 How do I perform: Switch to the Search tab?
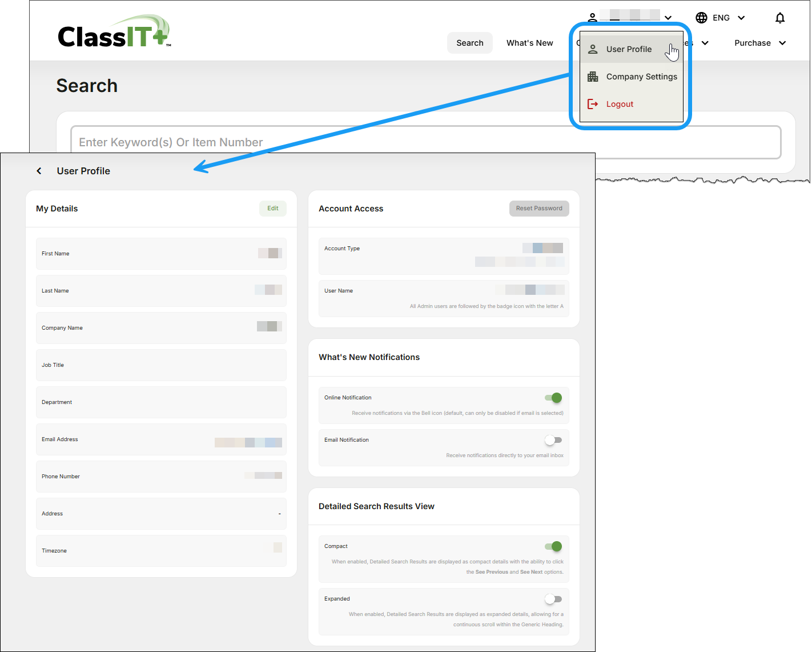coord(469,42)
